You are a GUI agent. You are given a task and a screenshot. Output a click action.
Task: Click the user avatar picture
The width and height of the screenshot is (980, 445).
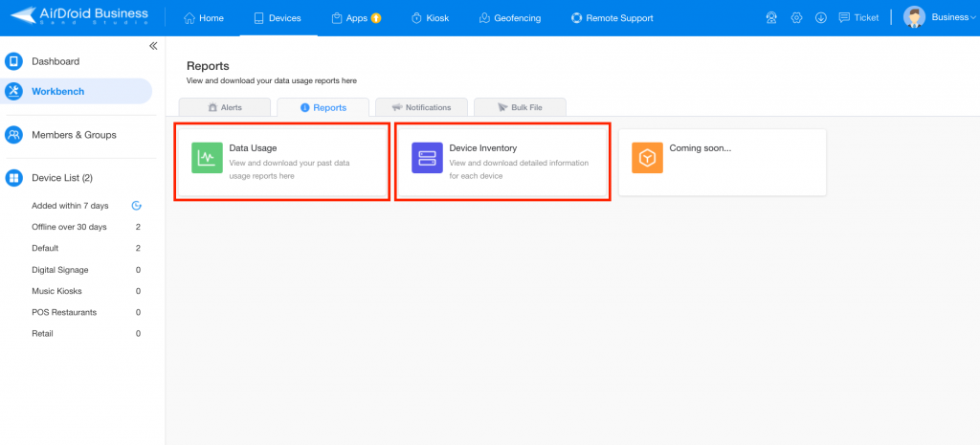(914, 17)
